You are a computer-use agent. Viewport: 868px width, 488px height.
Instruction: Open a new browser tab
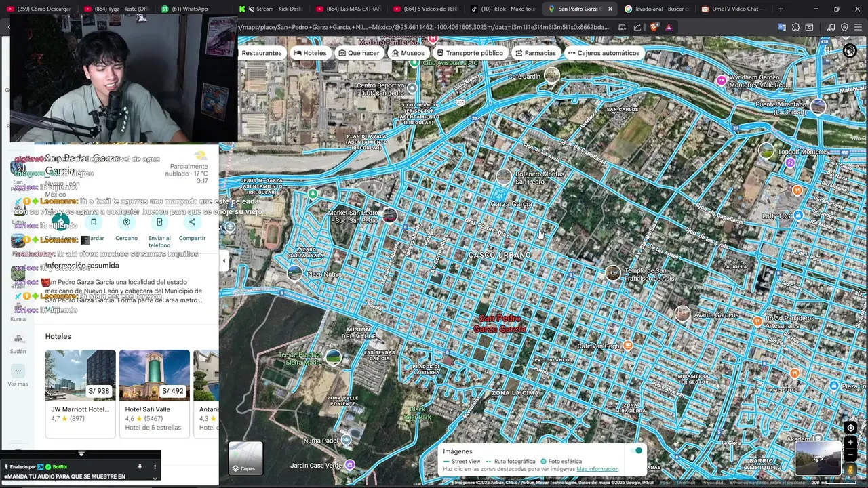[x=781, y=9]
